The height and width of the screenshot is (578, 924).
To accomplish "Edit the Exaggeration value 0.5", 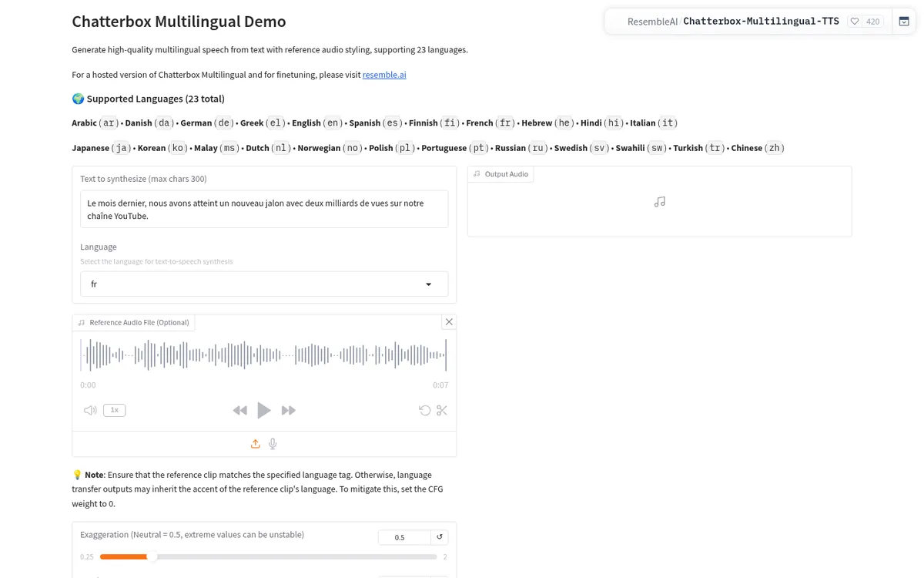I will click(404, 537).
